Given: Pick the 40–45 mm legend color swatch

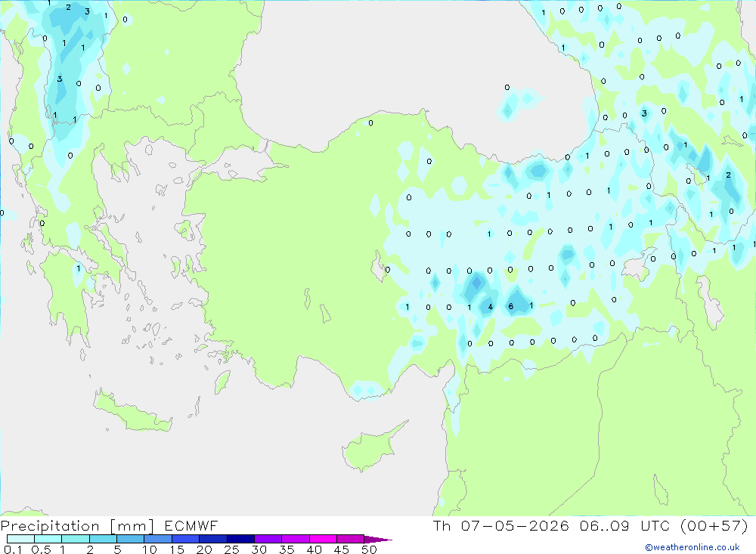Looking at the screenshot, I should point(323,539).
